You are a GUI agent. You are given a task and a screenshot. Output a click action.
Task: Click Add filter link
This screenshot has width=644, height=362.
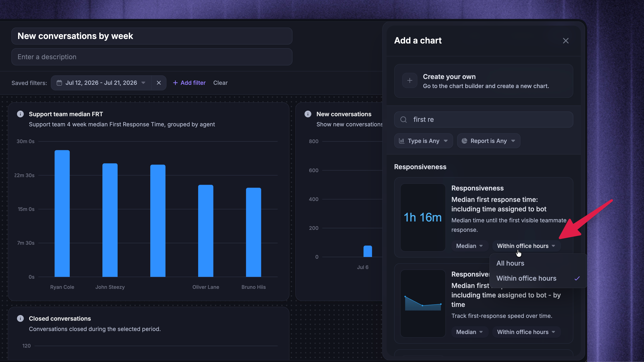189,83
